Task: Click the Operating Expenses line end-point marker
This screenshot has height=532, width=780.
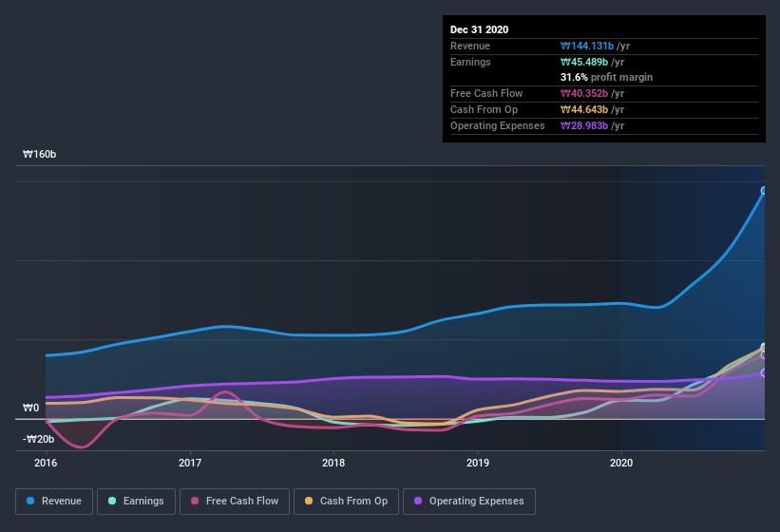Action: [764, 372]
